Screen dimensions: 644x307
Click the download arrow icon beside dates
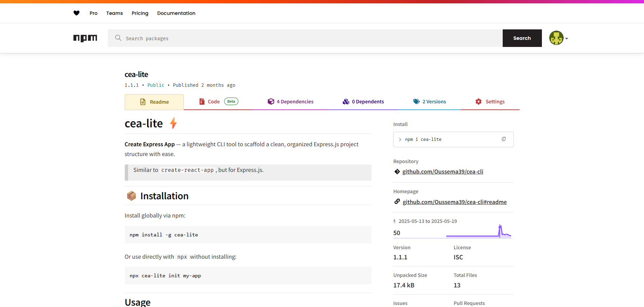coord(395,221)
